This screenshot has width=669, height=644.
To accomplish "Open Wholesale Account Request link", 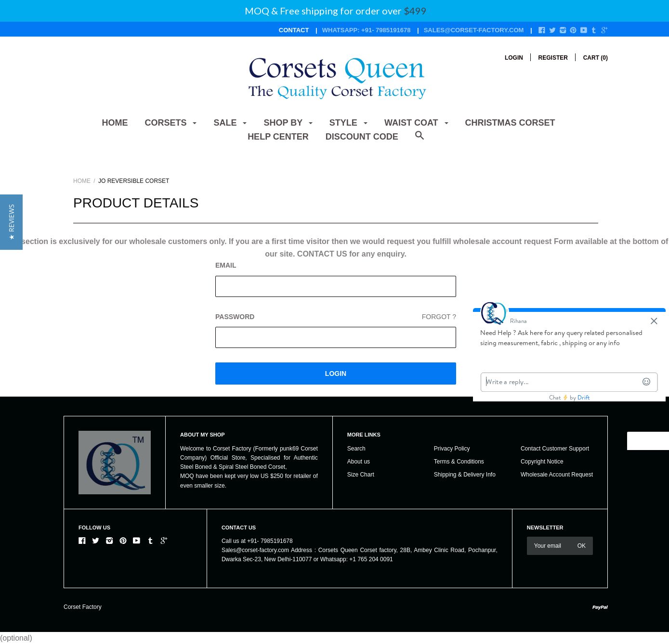I will click(556, 475).
